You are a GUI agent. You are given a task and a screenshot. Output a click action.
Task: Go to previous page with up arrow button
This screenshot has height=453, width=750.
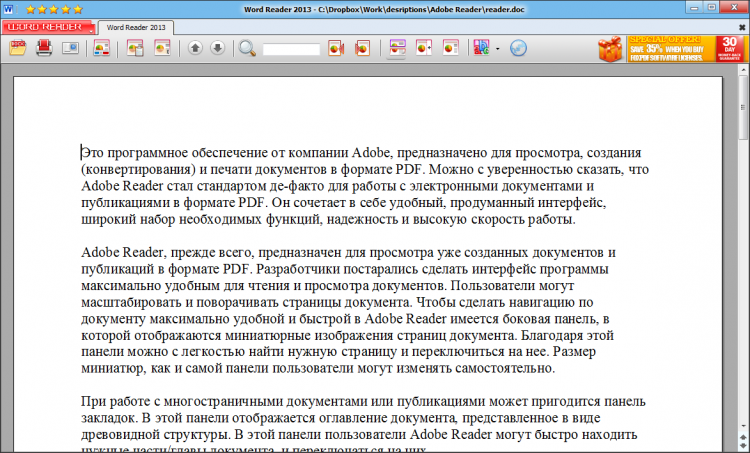point(195,48)
